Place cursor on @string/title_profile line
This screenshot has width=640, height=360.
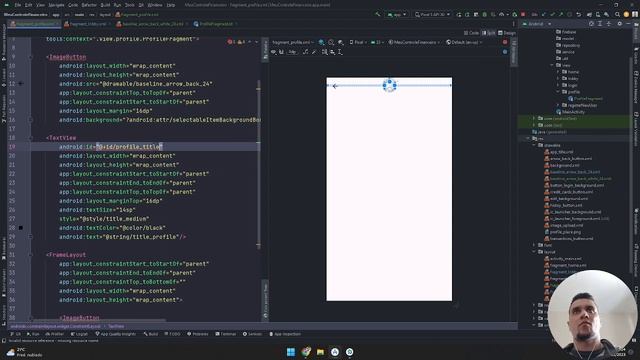point(122,237)
